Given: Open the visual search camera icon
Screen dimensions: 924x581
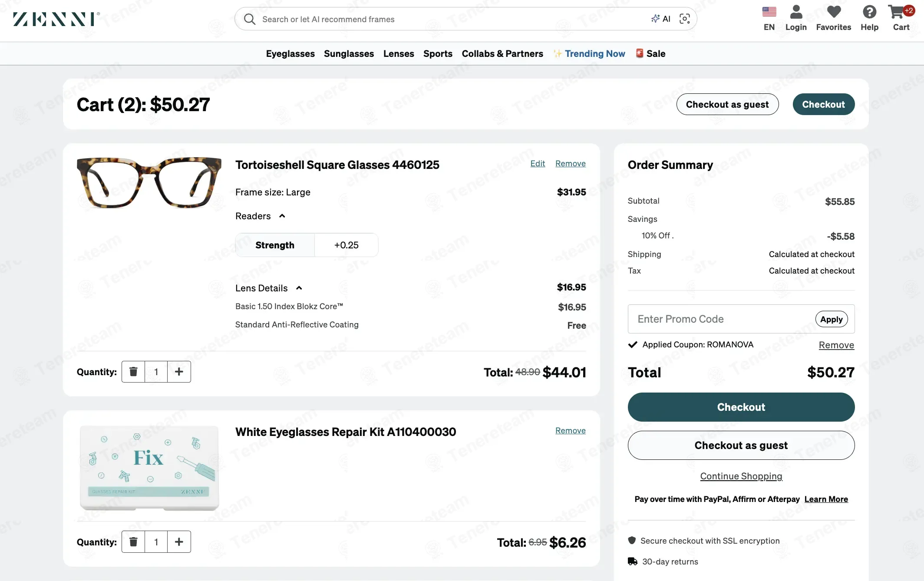Looking at the screenshot, I should pyautogui.click(x=685, y=19).
